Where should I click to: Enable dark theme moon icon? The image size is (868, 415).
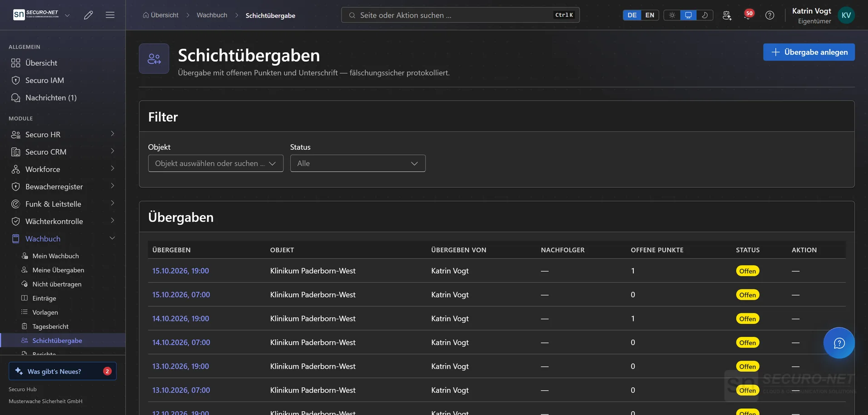(x=705, y=15)
